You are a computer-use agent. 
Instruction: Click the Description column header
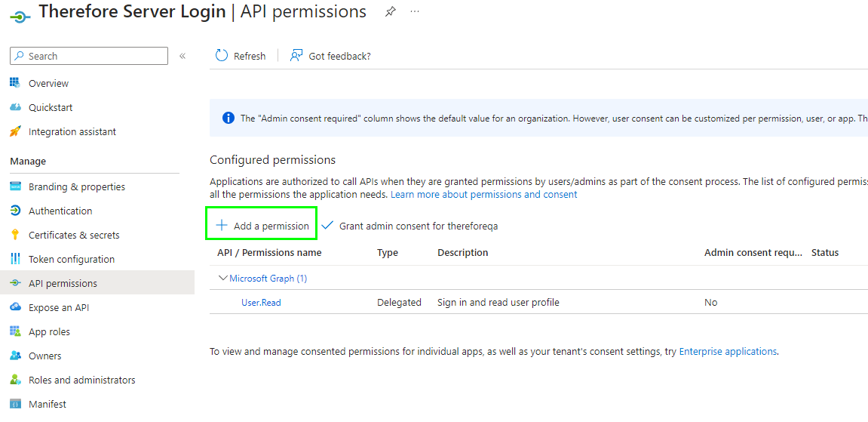(463, 253)
